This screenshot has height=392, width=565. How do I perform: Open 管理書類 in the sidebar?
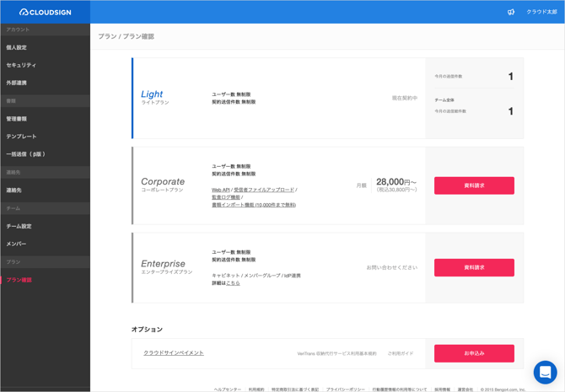click(x=17, y=119)
